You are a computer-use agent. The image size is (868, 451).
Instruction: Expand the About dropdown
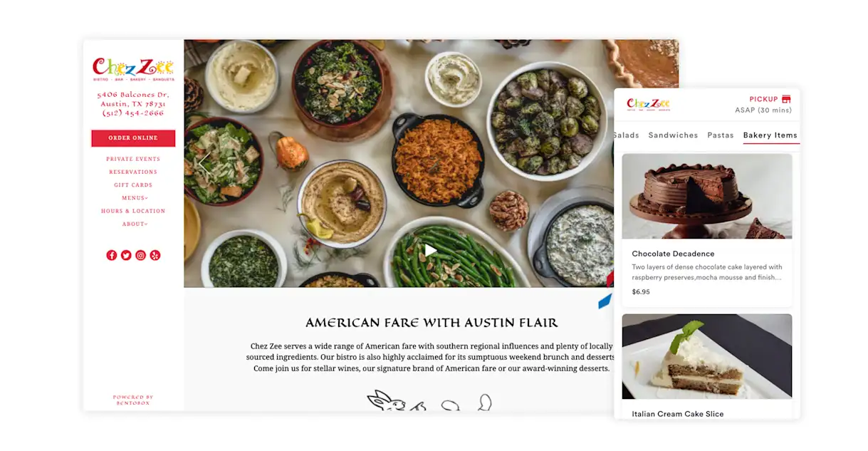[135, 224]
